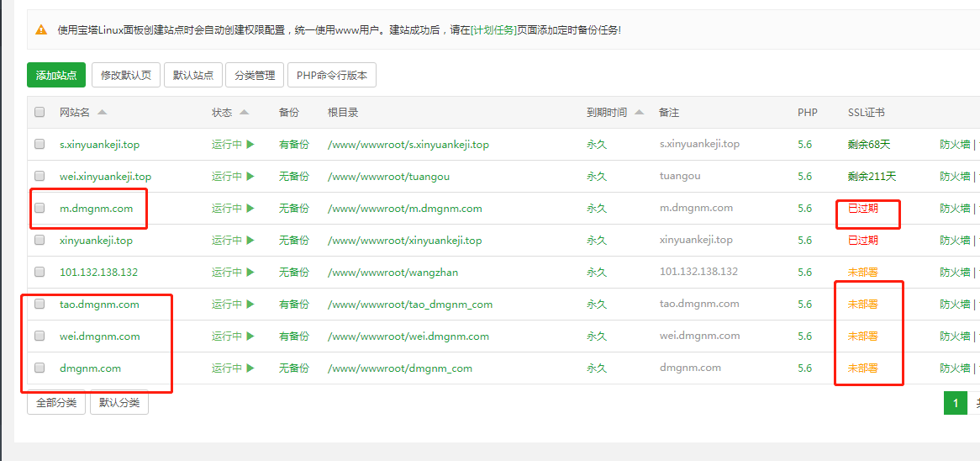Click SSL status 剩余211天
This screenshot has height=461, width=980.
(x=872, y=177)
